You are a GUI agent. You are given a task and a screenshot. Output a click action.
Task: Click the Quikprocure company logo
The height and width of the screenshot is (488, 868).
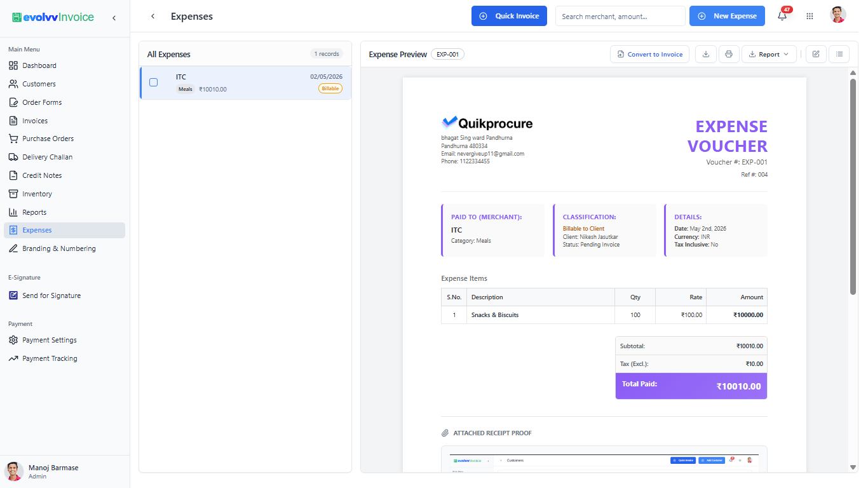tap(487, 123)
